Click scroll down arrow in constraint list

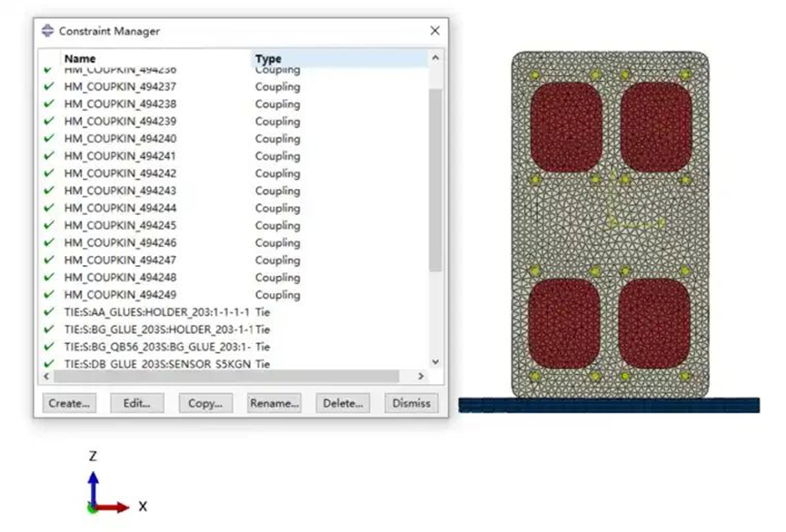pyautogui.click(x=435, y=361)
